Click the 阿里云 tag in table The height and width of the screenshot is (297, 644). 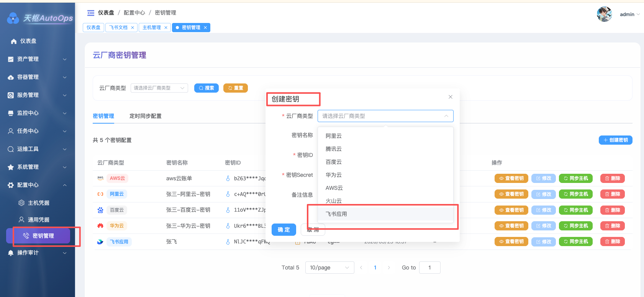[x=117, y=194]
